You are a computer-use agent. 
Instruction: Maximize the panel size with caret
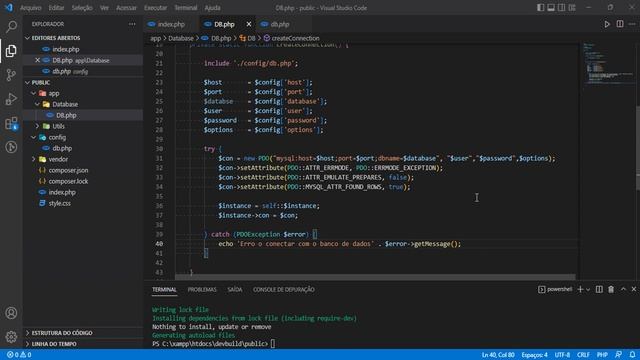[x=623, y=289]
